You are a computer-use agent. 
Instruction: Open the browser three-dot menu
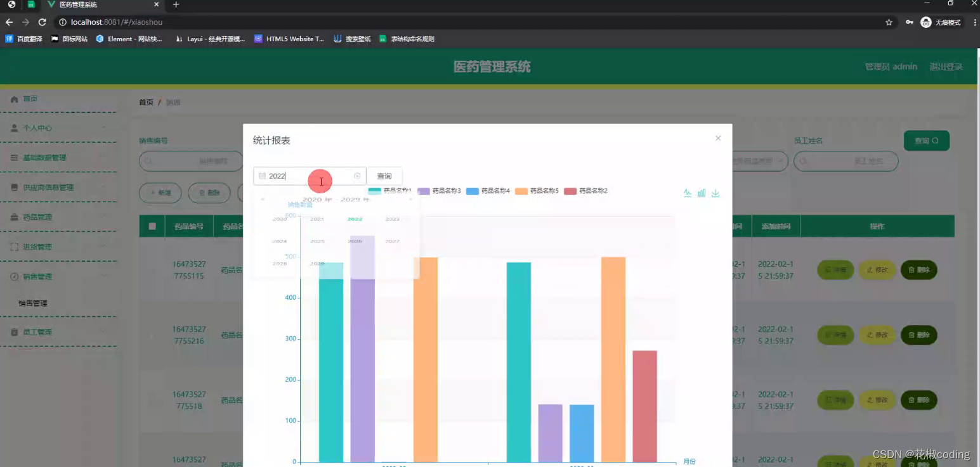974,22
